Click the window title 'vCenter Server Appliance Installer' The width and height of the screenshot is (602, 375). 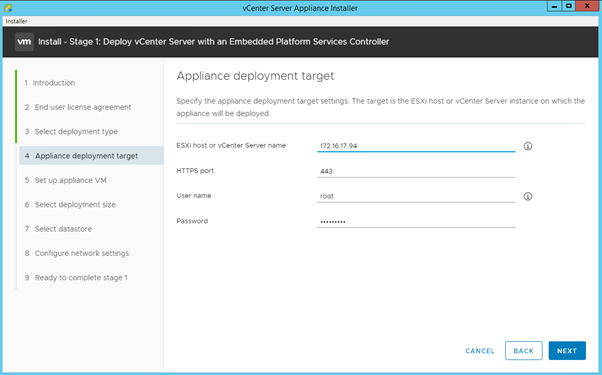(x=300, y=8)
